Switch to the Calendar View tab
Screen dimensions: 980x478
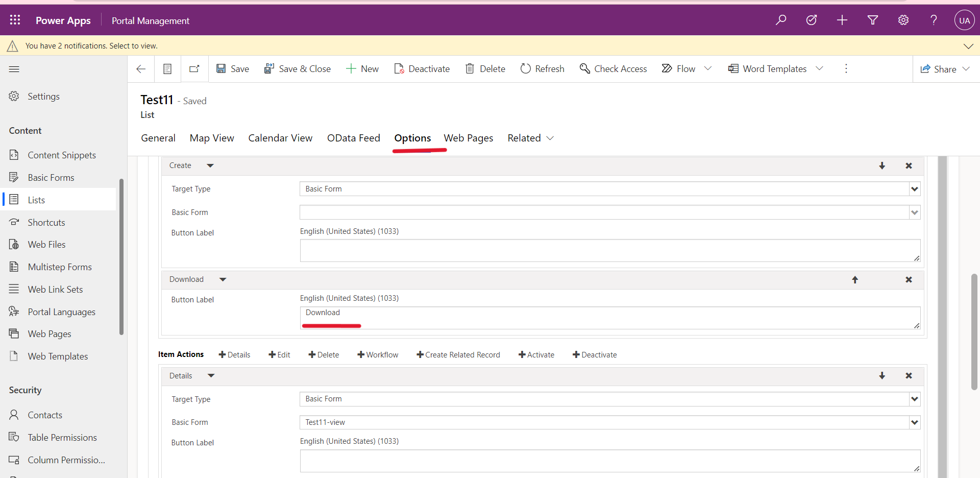coord(280,138)
